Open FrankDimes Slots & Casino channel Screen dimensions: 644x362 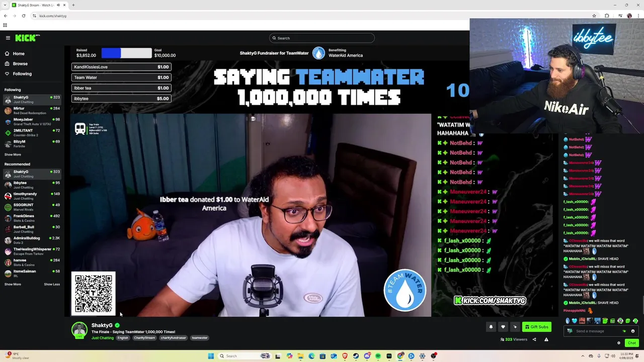[32, 218]
